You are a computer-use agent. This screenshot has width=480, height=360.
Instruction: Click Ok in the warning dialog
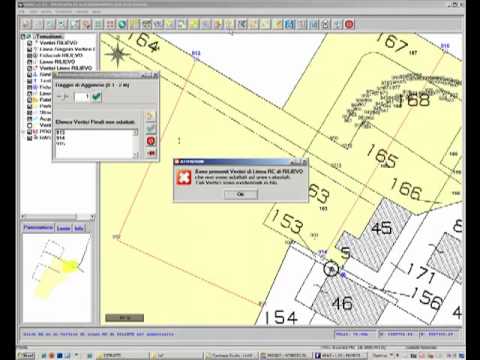[241, 194]
